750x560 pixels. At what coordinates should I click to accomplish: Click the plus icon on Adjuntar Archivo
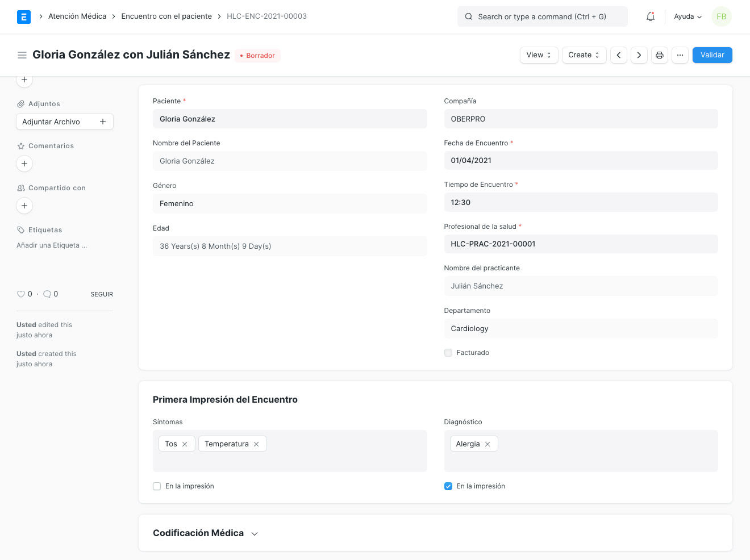pyautogui.click(x=103, y=122)
